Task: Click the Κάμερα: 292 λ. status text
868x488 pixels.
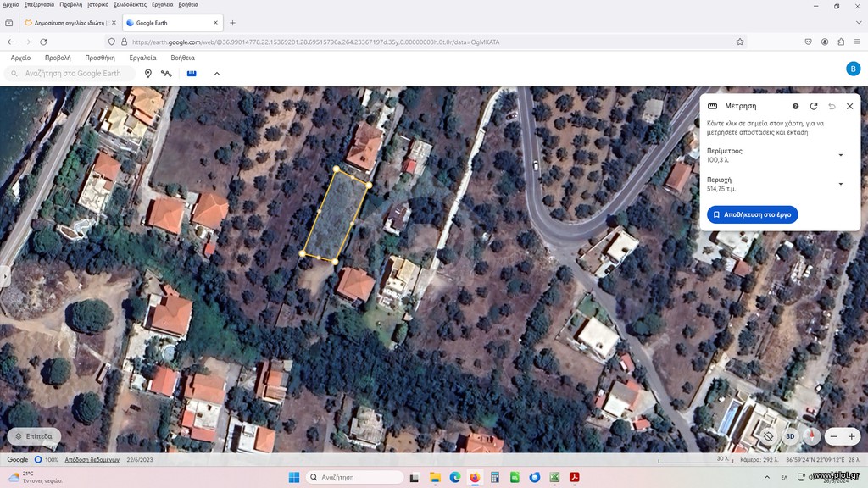Action: pos(759,460)
